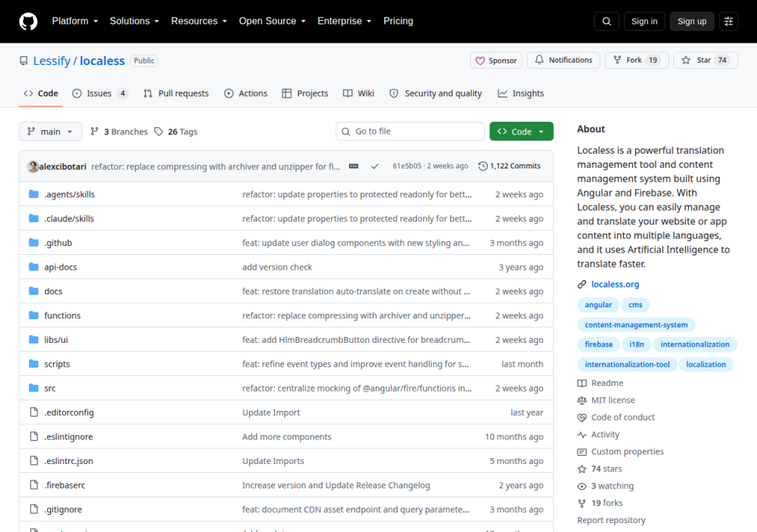Screen dimensions: 757x532
Task: Click the scale icon beside MIT license
Action: [x=582, y=400]
